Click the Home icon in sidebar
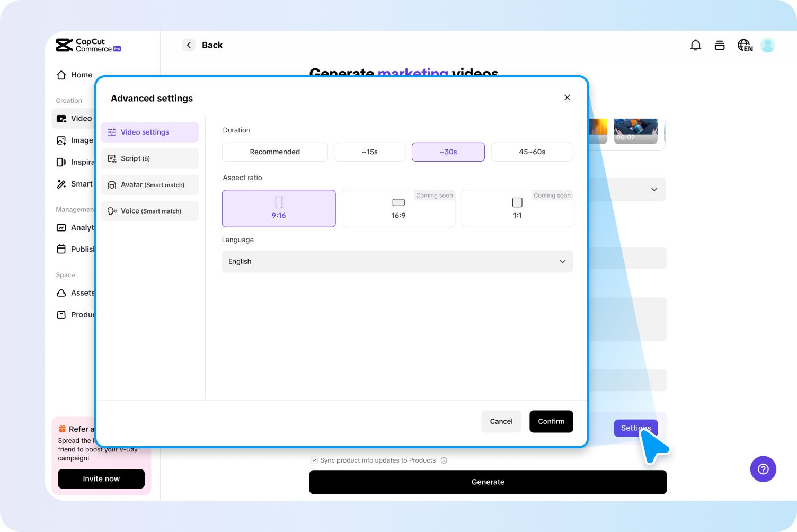The image size is (797, 532). [61, 75]
